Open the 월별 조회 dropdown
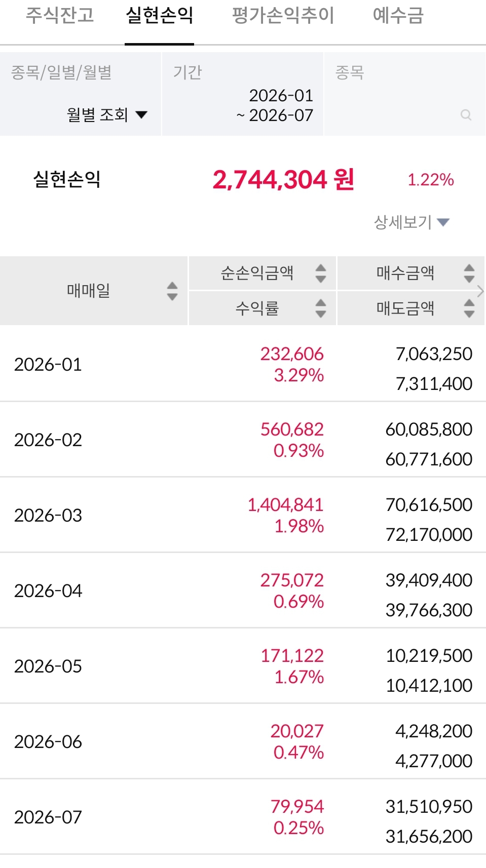Image resolution: width=486 pixels, height=868 pixels. point(107,114)
